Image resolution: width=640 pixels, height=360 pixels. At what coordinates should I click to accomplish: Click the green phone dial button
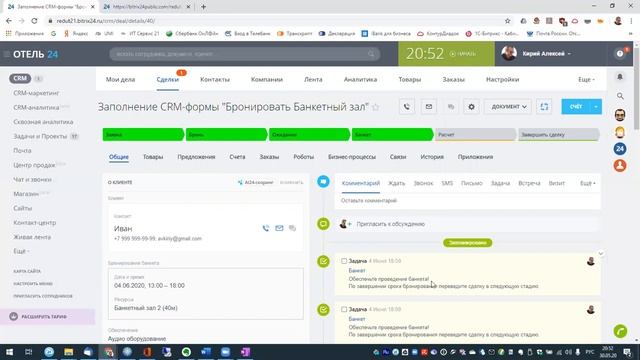click(x=620, y=331)
